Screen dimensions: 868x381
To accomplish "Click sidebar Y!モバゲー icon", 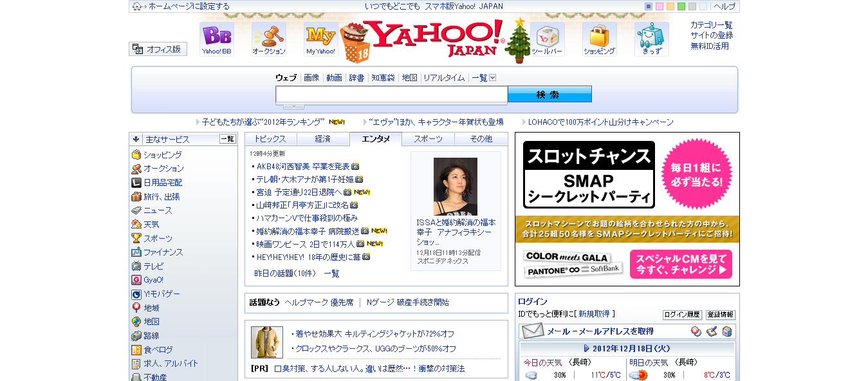I will tap(136, 294).
